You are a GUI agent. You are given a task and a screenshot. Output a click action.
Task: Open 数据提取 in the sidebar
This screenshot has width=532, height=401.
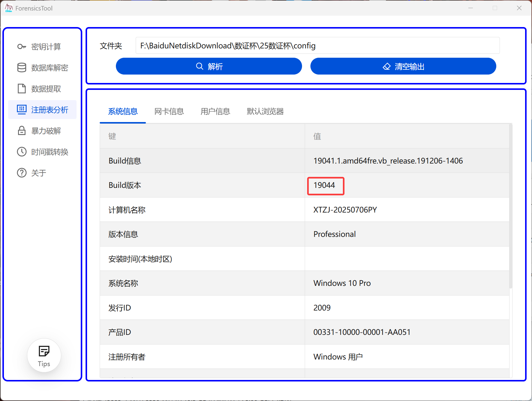click(42, 89)
